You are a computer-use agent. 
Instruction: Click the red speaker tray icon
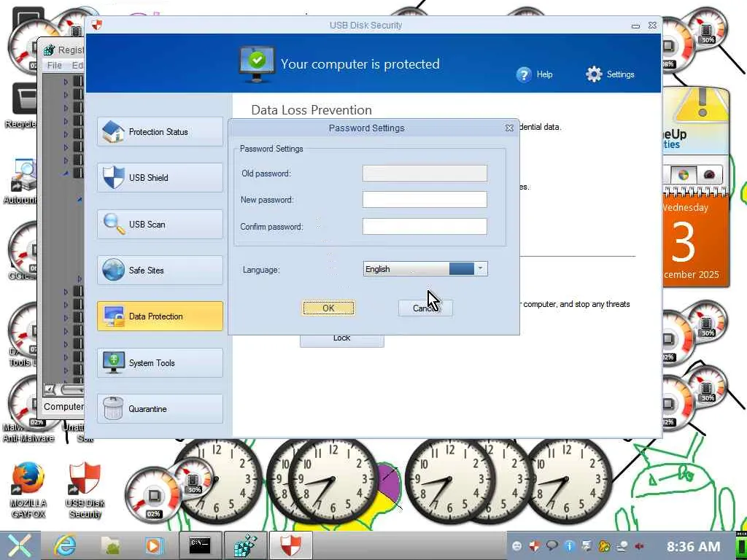639,545
